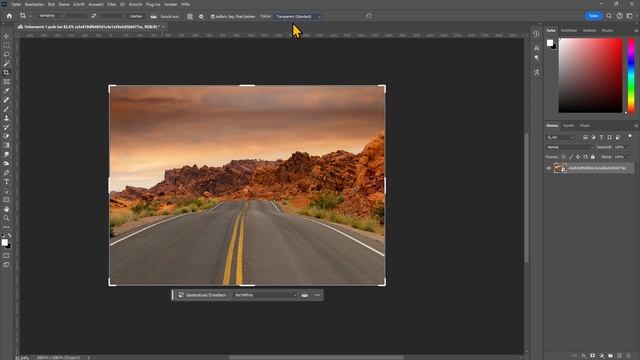Select the Dodge tool
The image size is (640, 360).
tap(6, 164)
